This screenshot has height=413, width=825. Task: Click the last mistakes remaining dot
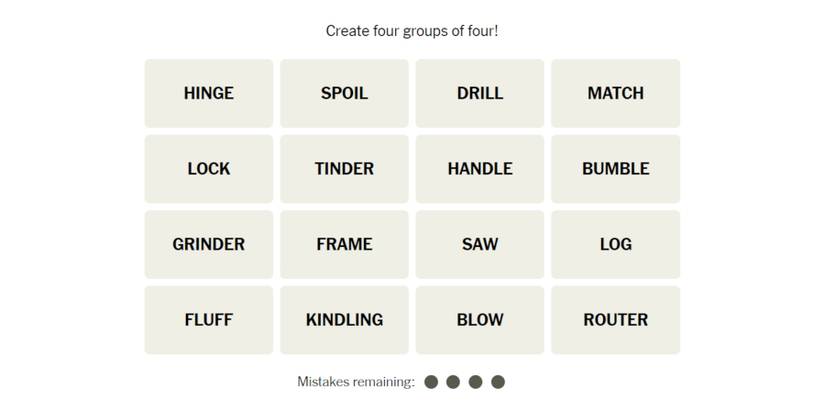tap(498, 382)
